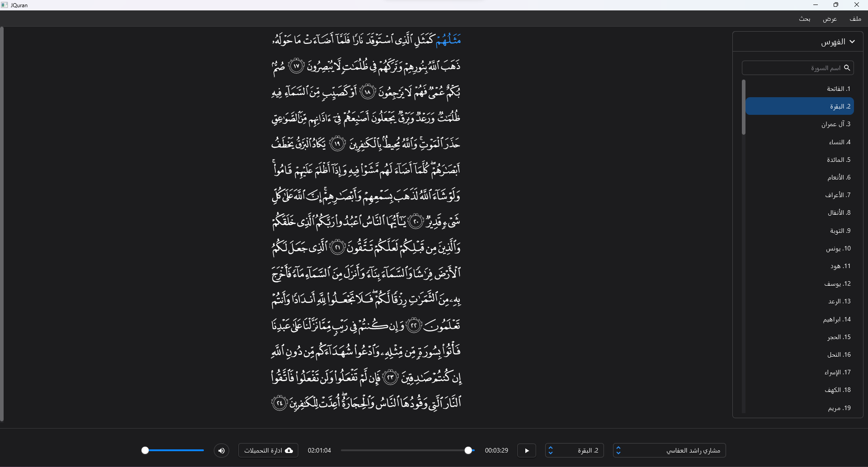Open the ملف menu
The height and width of the screenshot is (467, 868).
pos(855,19)
